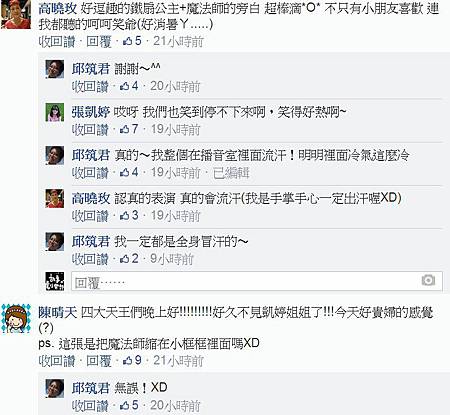Viewport: 450px width, 415px height.
Task: Open 陳晴天's name link
Action: pos(57,313)
